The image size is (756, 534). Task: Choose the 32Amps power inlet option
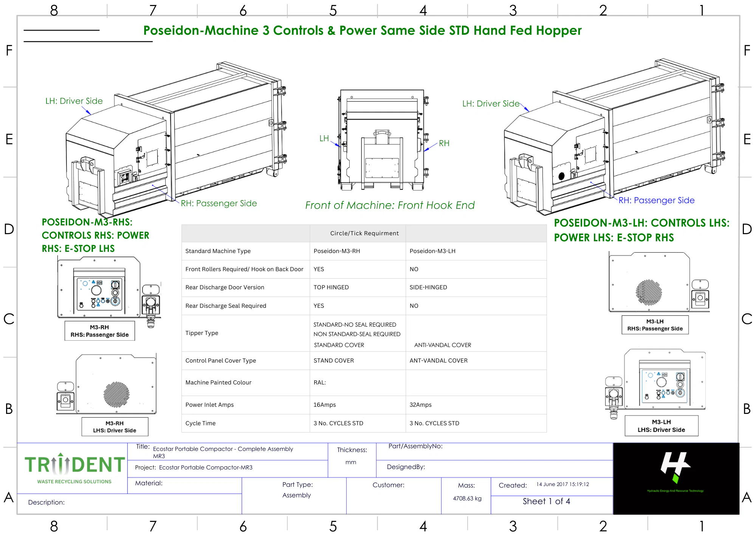point(420,405)
